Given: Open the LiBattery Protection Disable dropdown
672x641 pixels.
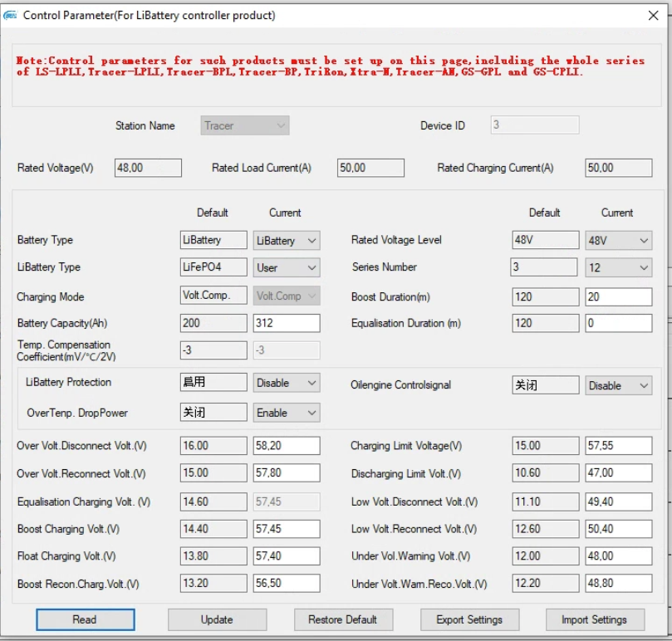Looking at the screenshot, I should [x=287, y=383].
